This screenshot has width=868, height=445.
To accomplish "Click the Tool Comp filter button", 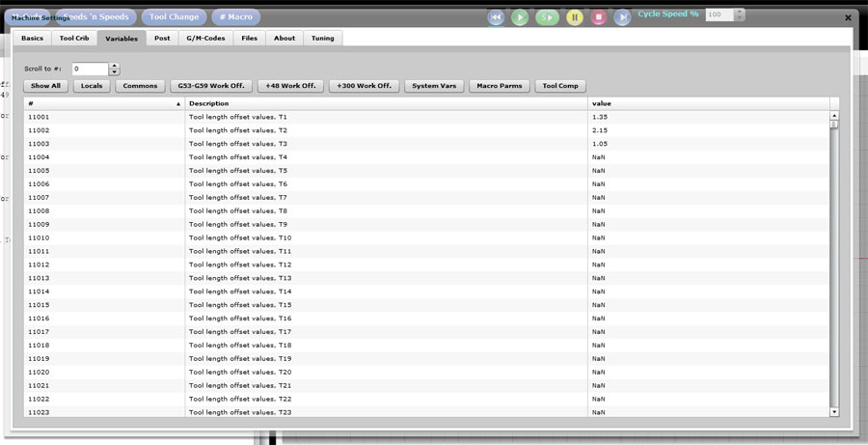I will (560, 86).
